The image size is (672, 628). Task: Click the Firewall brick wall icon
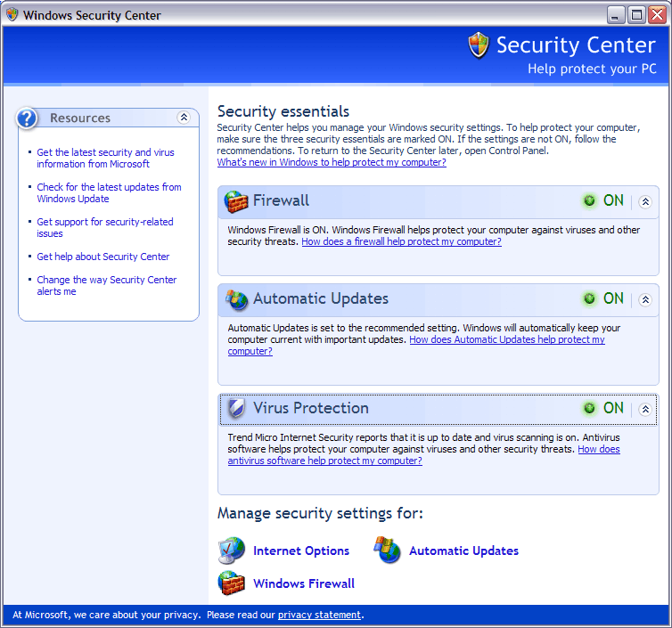pos(236,201)
